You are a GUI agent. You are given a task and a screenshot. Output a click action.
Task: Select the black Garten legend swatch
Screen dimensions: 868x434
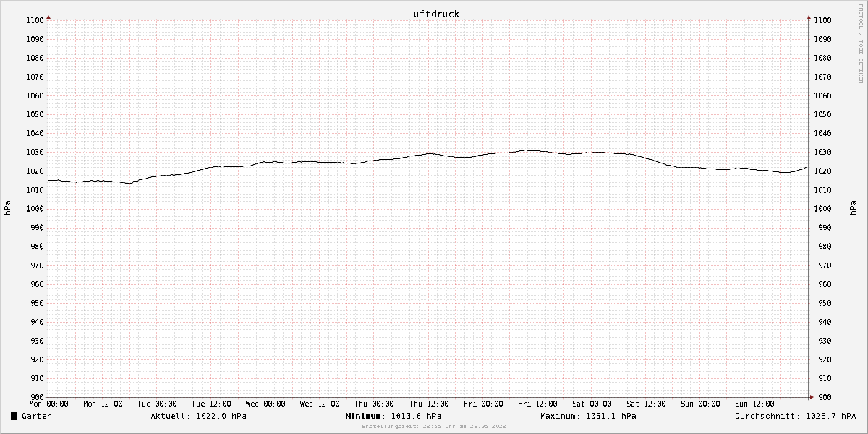pos(14,416)
